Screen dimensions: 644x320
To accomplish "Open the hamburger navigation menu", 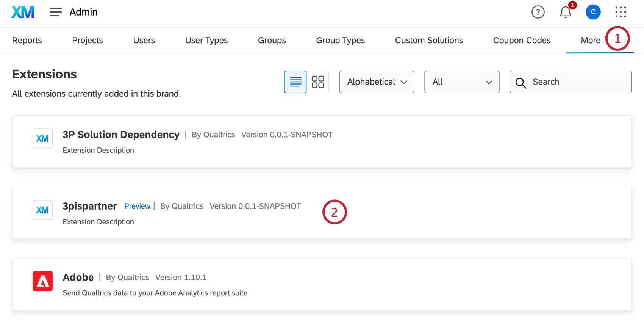I will [x=55, y=12].
